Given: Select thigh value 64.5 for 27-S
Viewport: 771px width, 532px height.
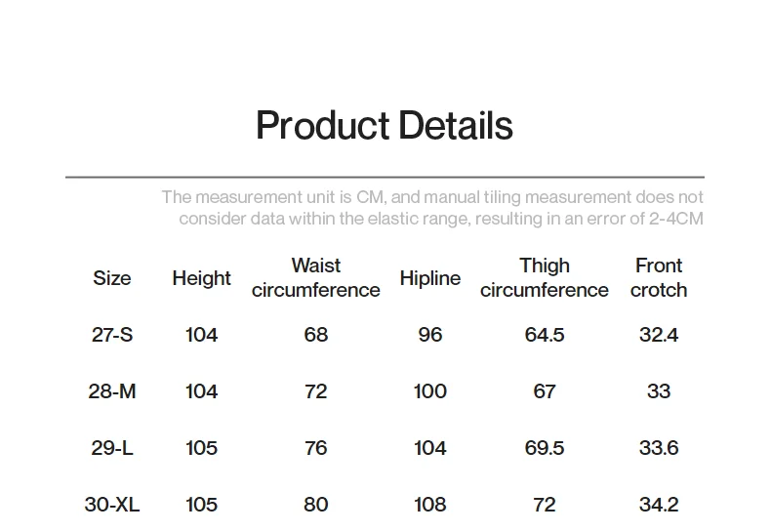Looking at the screenshot, I should click(x=544, y=335).
